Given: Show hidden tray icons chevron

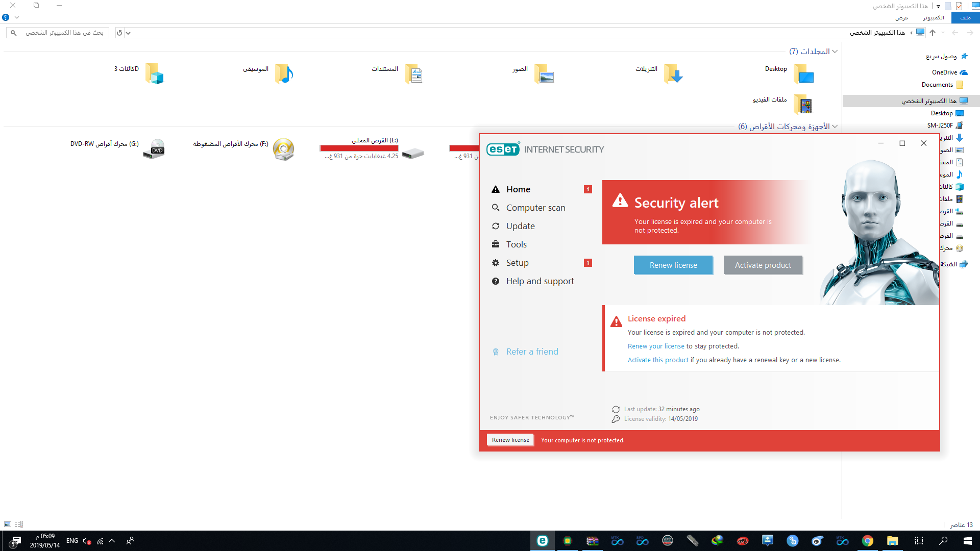Looking at the screenshot, I should pos(112,541).
